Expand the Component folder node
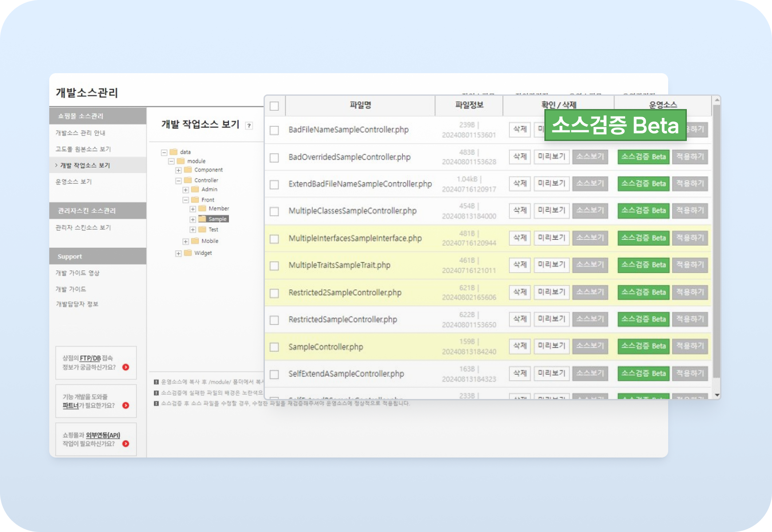The height and width of the screenshot is (532, 772). pyautogui.click(x=178, y=170)
